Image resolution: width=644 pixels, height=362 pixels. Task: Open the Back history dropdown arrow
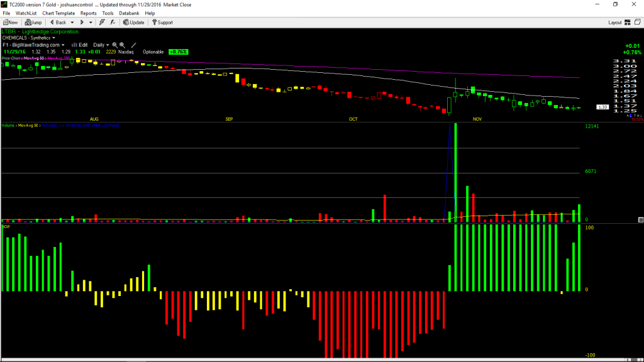72,23
